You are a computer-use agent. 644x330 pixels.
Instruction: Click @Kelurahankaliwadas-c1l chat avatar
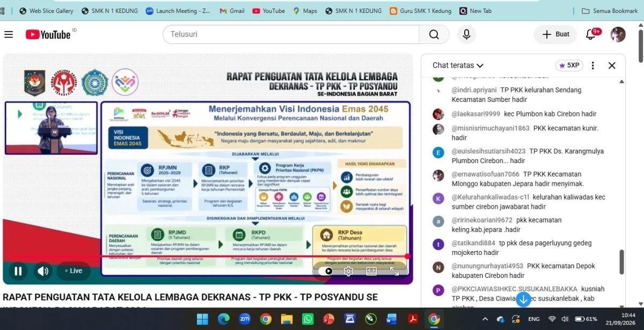click(438, 198)
